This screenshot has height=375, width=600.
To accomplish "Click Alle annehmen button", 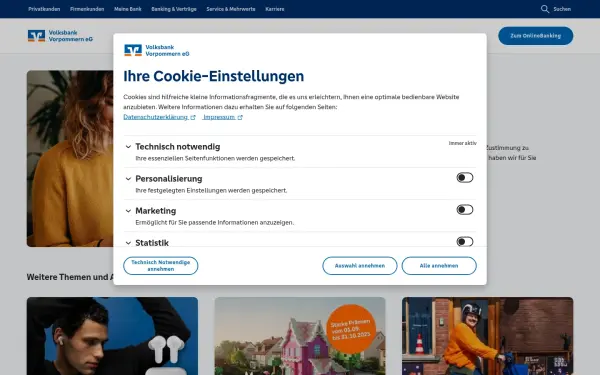I will 439,266.
